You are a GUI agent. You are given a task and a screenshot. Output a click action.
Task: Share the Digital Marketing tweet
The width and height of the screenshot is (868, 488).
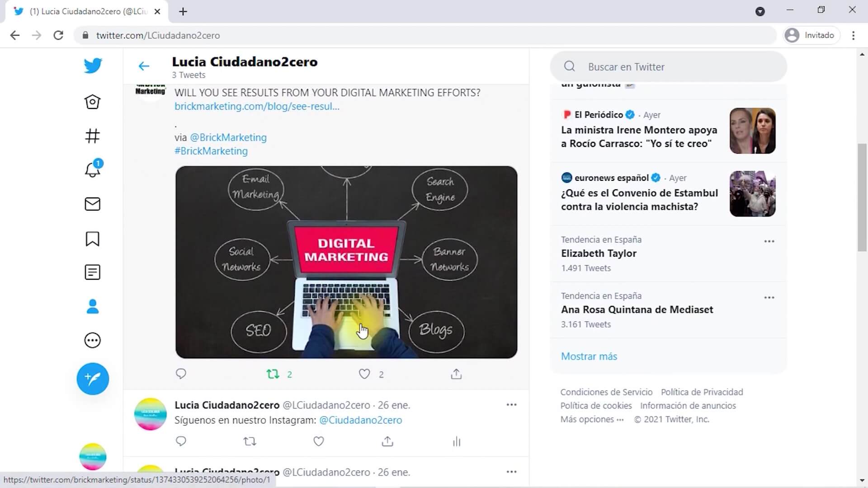pos(456,374)
